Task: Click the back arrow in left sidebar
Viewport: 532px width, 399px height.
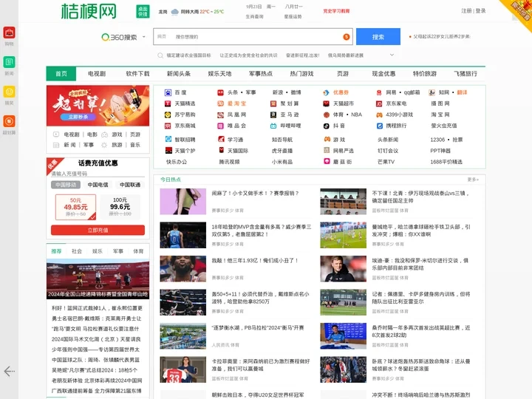Action: point(9,371)
